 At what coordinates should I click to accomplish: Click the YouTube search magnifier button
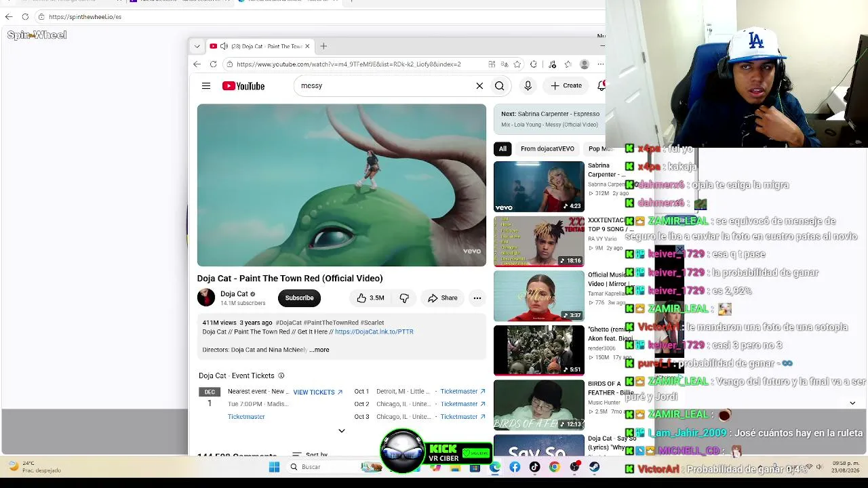[499, 86]
